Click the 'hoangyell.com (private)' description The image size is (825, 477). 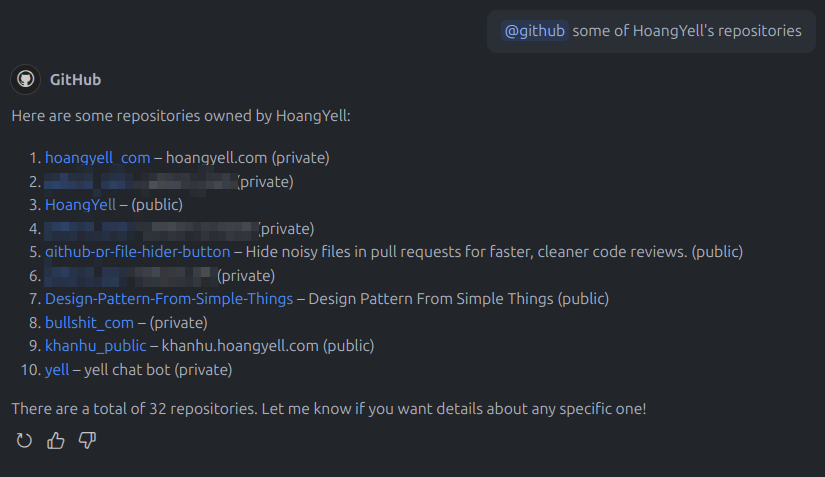coord(248,158)
